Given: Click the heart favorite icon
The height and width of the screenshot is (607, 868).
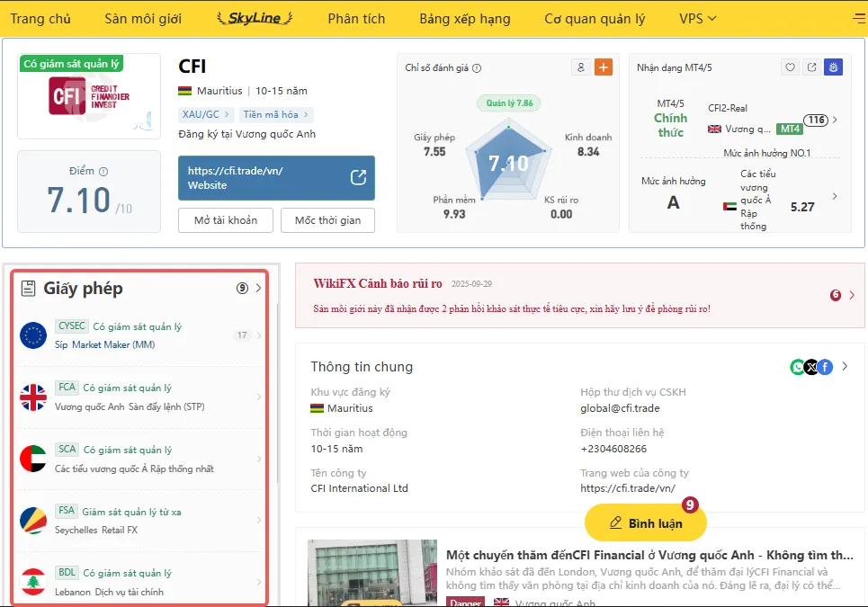Looking at the screenshot, I should pos(790,67).
